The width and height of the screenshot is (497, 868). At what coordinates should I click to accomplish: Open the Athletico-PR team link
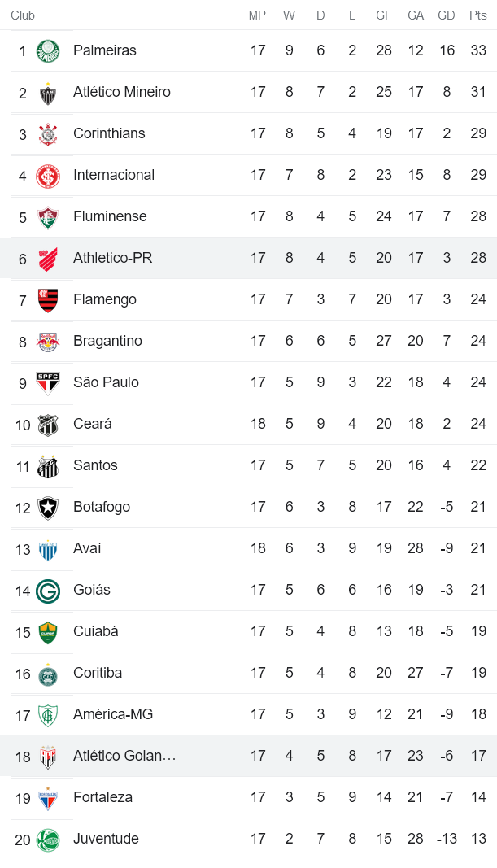(x=112, y=258)
